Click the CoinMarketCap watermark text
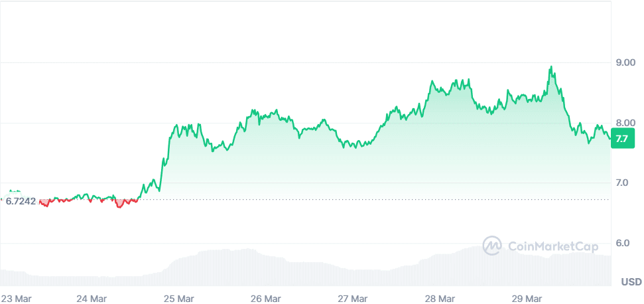Image resolution: width=644 pixels, height=304 pixels. pyautogui.click(x=552, y=246)
